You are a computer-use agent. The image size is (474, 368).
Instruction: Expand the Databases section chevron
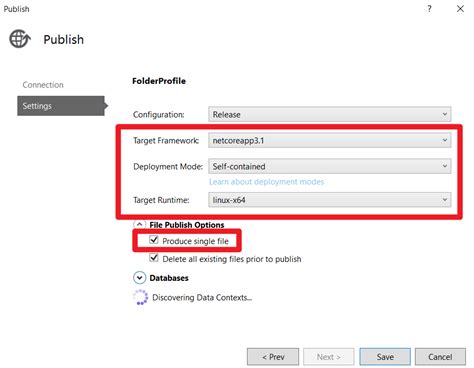(x=139, y=278)
